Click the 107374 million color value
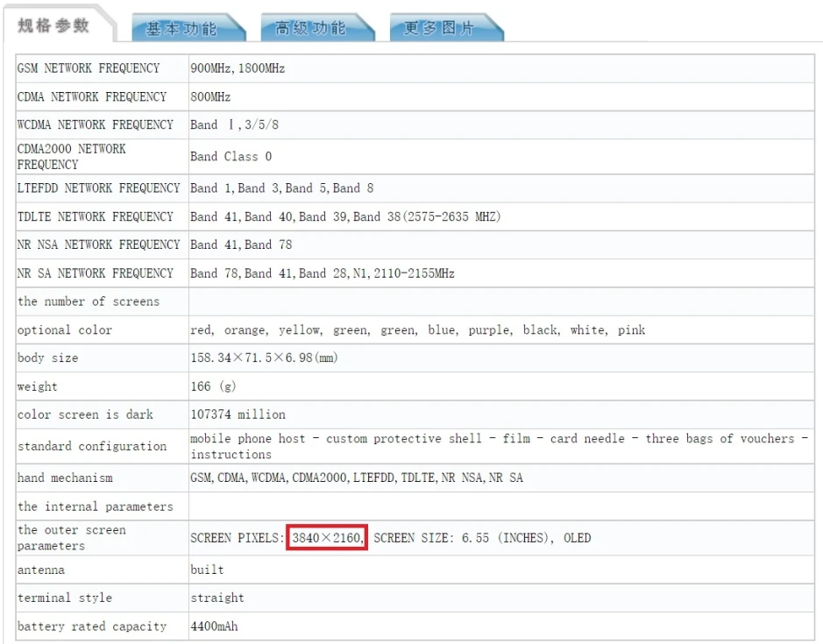The image size is (823, 644). click(238, 414)
